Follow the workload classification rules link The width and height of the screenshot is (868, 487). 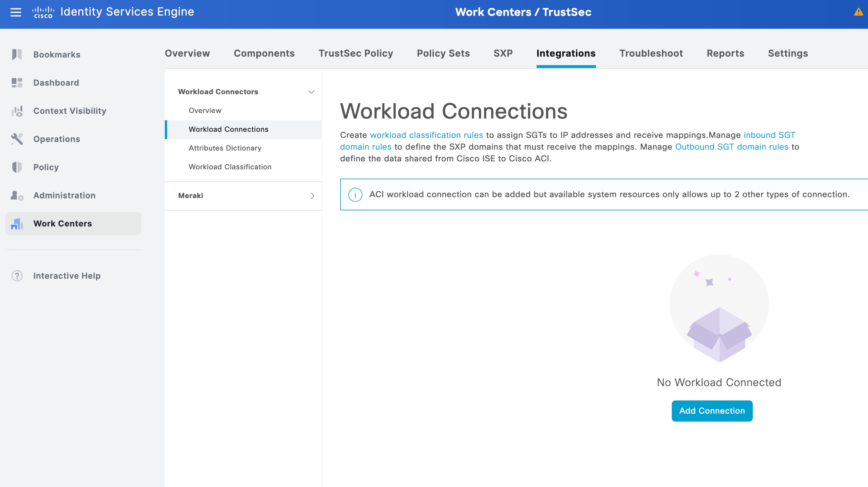(426, 135)
